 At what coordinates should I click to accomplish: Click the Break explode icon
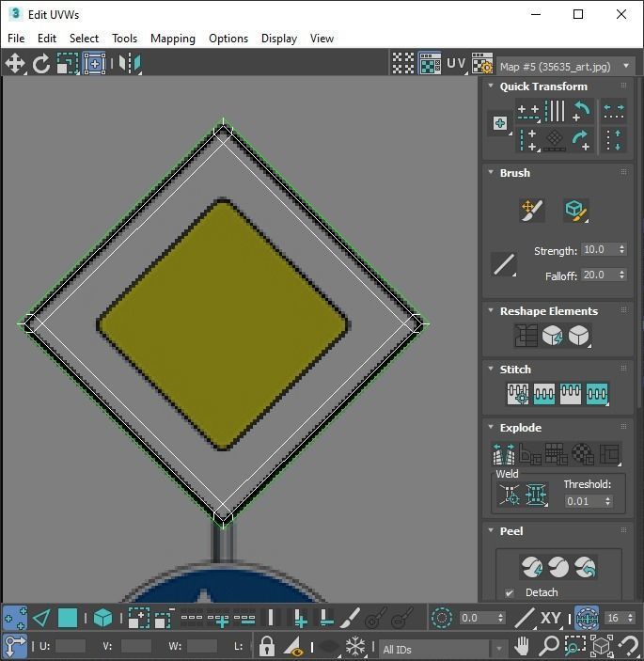click(504, 454)
